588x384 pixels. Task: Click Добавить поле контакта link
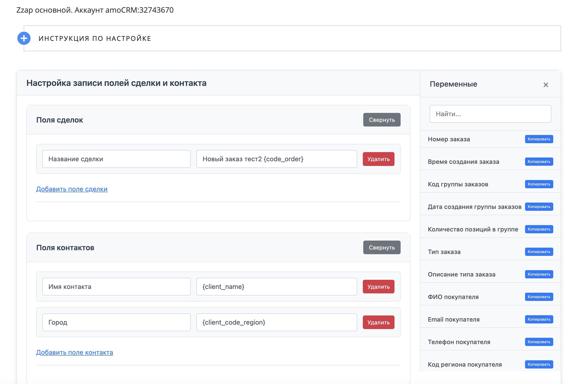(74, 352)
